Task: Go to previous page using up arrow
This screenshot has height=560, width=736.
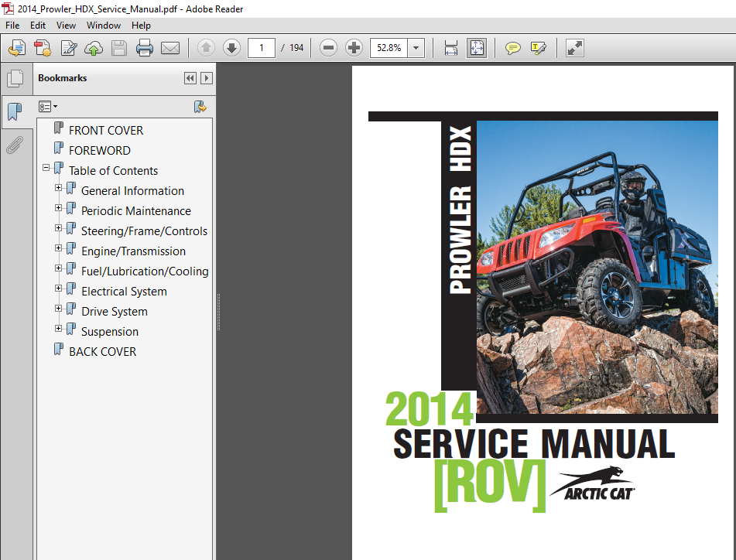Action: 206,48
